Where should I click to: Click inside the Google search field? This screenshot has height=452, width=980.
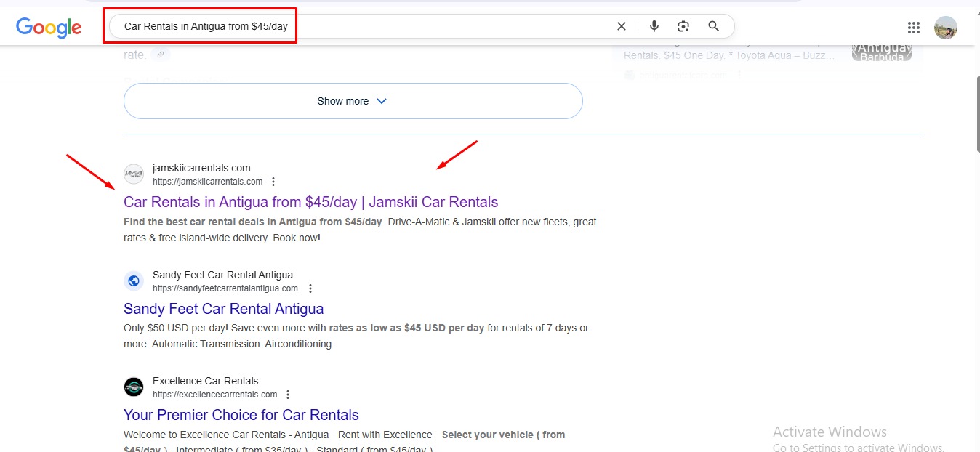point(364,26)
